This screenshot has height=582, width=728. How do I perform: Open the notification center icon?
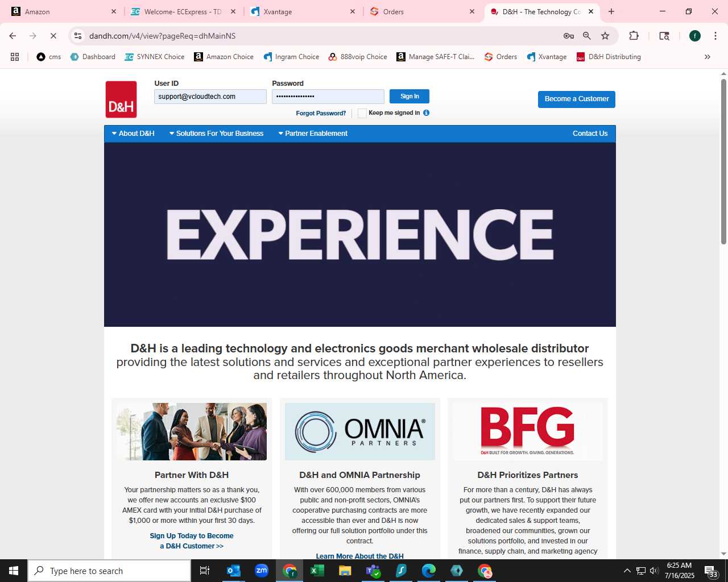click(x=710, y=571)
